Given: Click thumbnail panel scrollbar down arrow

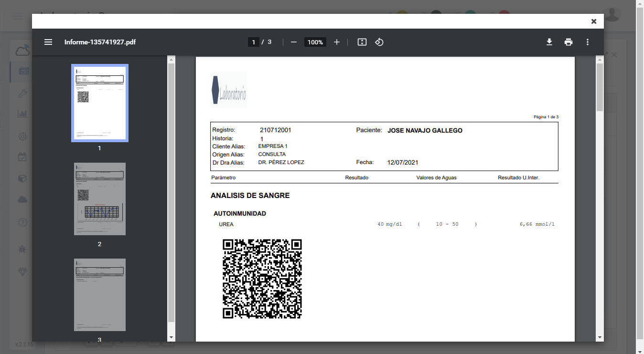Looking at the screenshot, I should (x=172, y=337).
